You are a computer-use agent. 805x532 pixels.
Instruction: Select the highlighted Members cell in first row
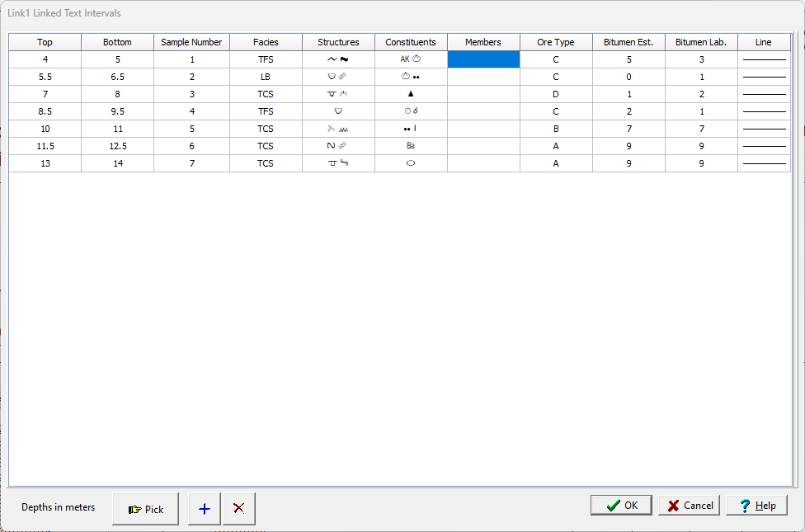483,59
